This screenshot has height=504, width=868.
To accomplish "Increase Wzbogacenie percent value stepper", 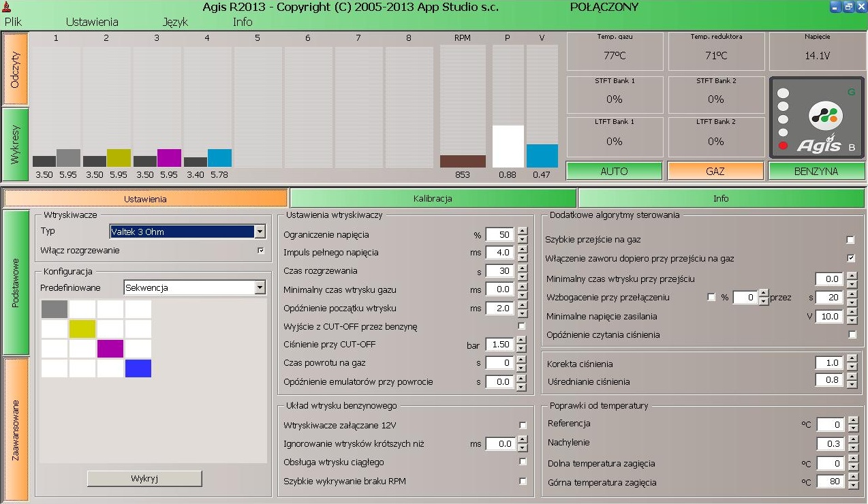I will [764, 294].
